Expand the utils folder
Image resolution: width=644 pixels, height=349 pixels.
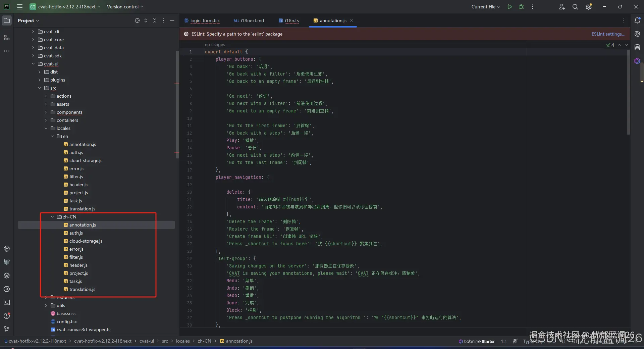coord(46,305)
